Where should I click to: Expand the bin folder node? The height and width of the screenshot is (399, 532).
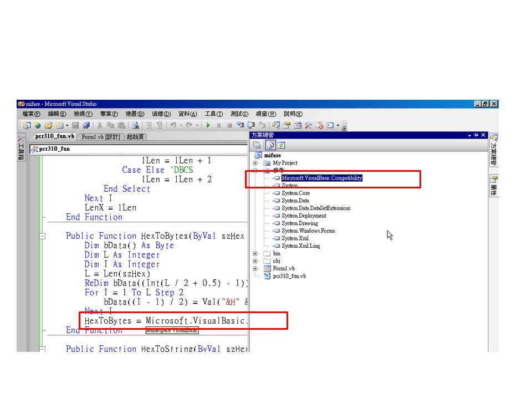point(255,254)
